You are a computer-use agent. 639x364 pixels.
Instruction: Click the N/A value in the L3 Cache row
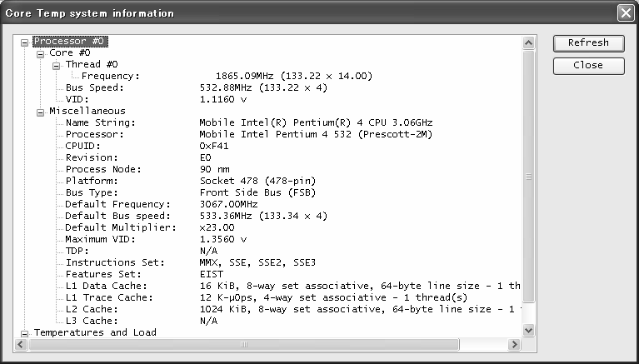click(208, 321)
